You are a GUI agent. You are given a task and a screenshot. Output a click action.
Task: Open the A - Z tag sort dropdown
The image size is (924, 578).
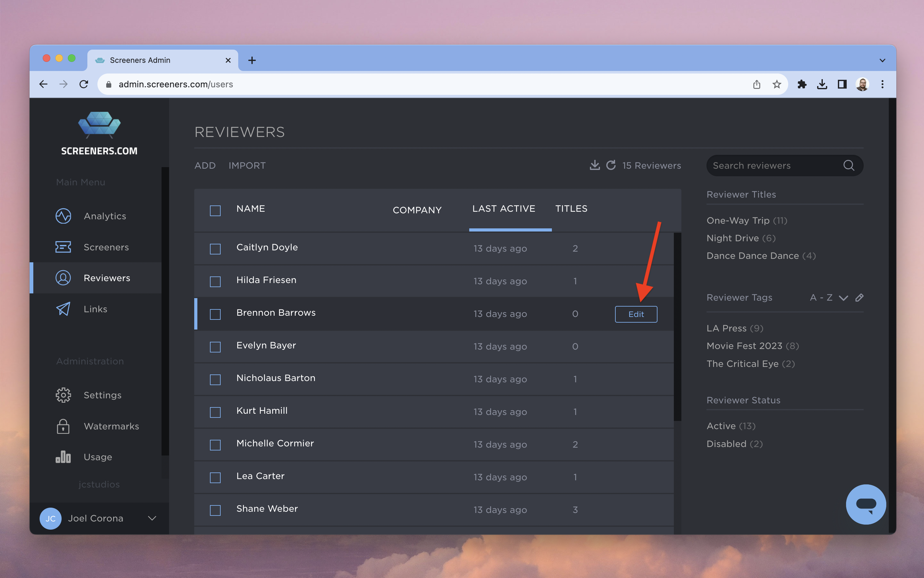(x=829, y=298)
